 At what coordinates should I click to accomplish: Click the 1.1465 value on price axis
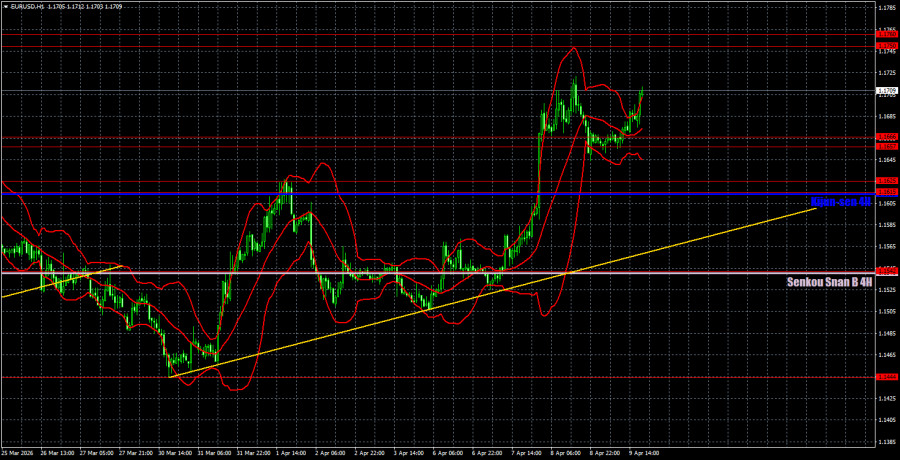[x=887, y=355]
